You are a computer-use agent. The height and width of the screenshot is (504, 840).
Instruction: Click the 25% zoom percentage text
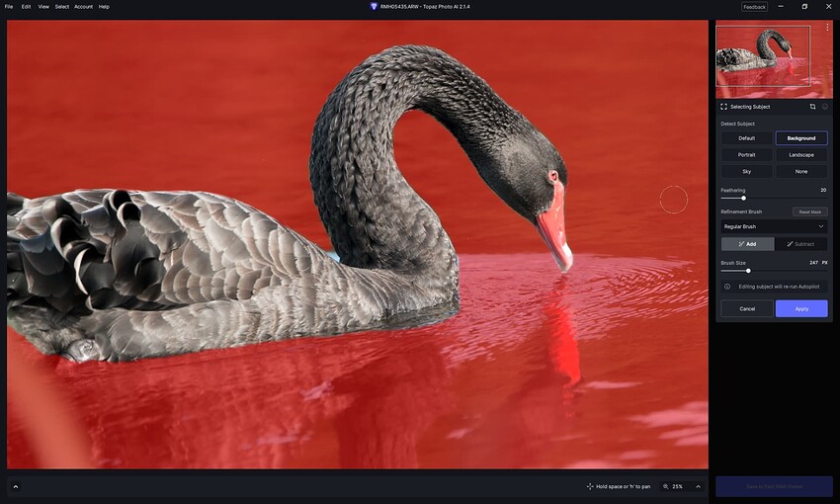[x=677, y=486]
